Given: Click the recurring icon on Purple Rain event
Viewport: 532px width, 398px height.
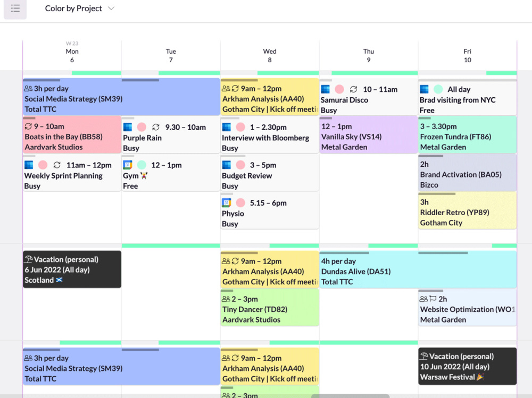Looking at the screenshot, I should coord(156,127).
